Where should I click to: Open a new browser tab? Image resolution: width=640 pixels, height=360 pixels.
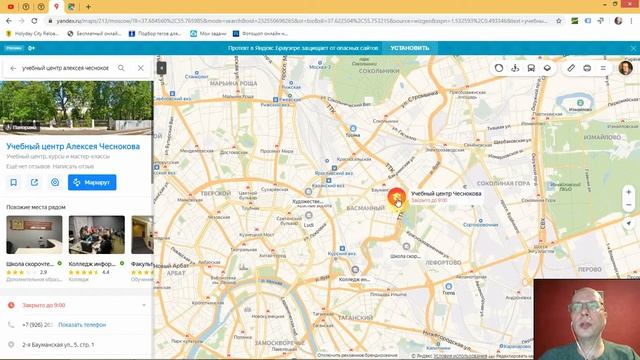(88, 7)
